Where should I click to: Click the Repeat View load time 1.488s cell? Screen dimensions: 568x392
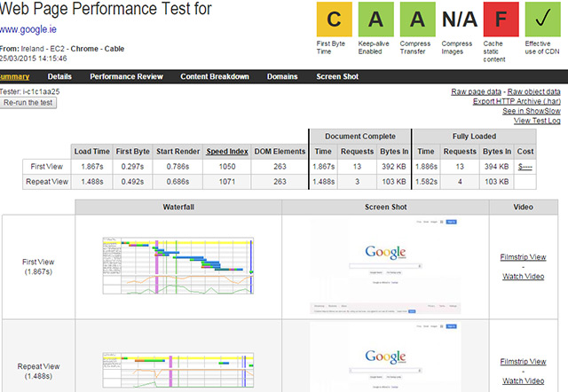point(92,182)
